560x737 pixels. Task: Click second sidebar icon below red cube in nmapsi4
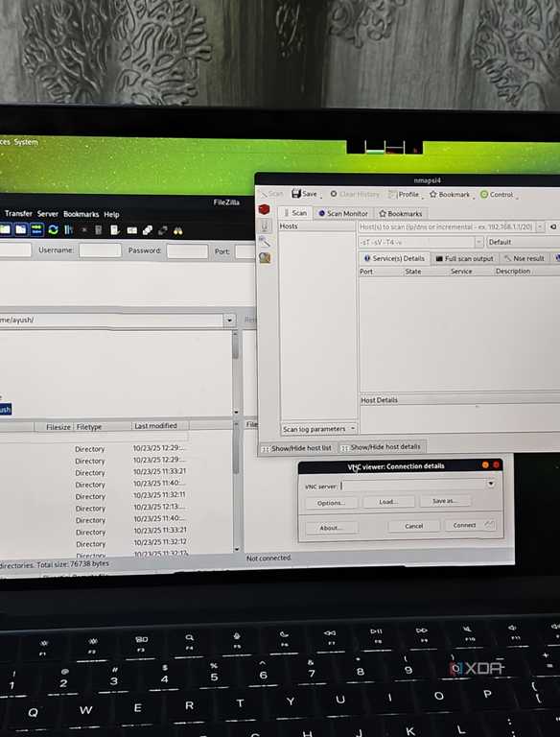coord(265,226)
